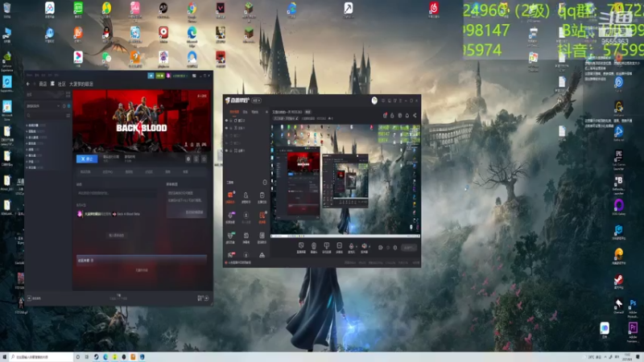The image size is (644, 362).
Task: Open stream settings gear near start button
Action: point(395,248)
